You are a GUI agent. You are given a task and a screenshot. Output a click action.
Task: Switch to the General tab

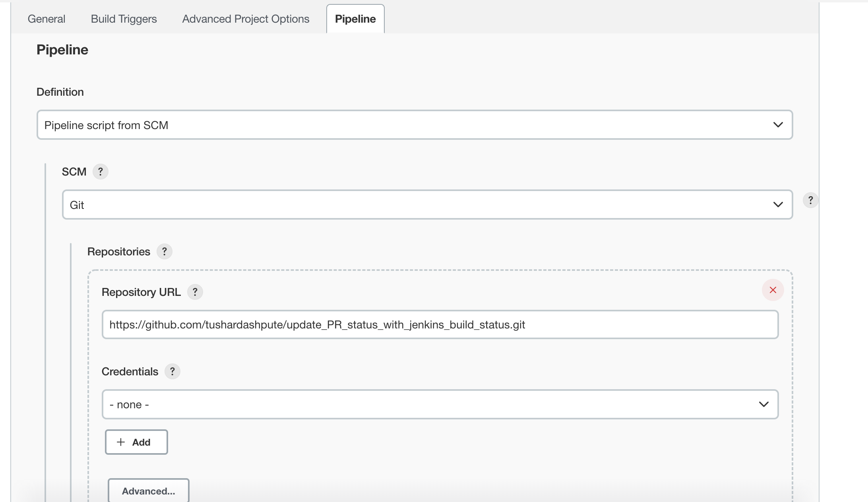[46, 19]
